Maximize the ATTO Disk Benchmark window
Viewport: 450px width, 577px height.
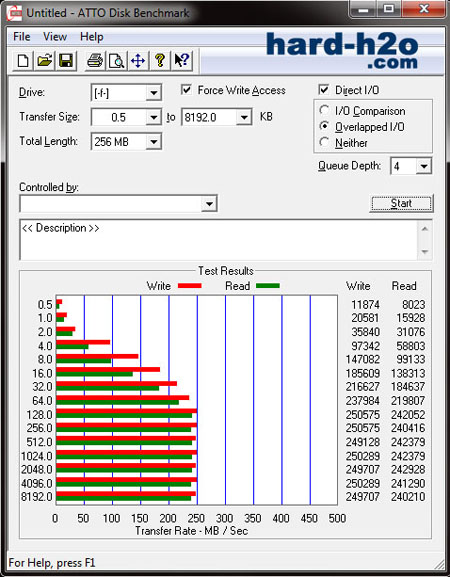click(389, 10)
